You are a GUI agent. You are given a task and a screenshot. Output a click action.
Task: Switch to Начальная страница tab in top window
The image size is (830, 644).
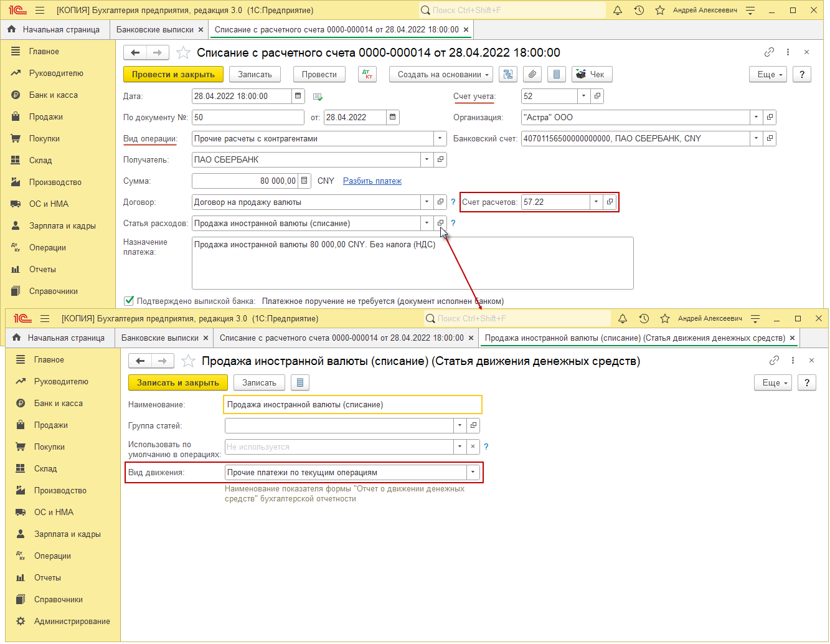(54, 29)
